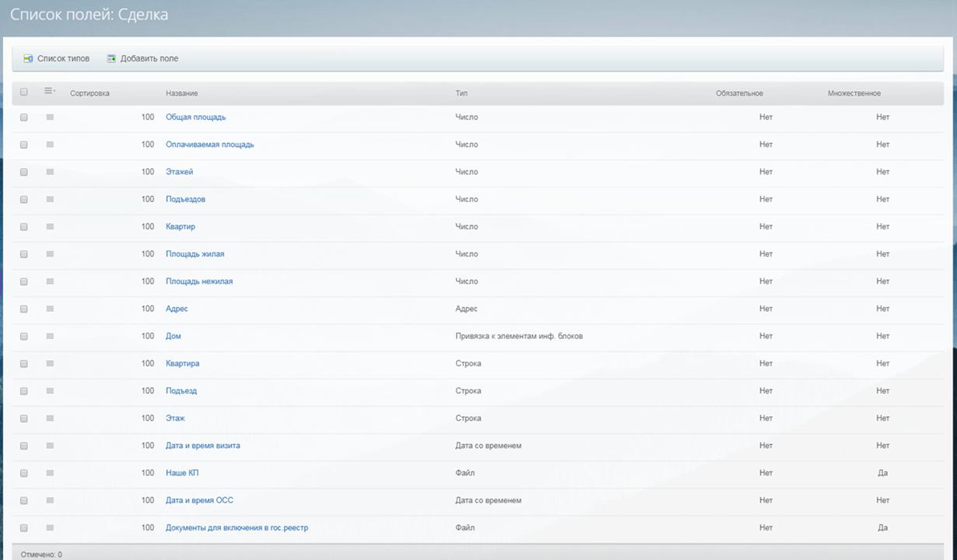Screen dimensions: 957x560
Task: Open actions menu icon for Дата и время ОСС
Action: (x=50, y=500)
